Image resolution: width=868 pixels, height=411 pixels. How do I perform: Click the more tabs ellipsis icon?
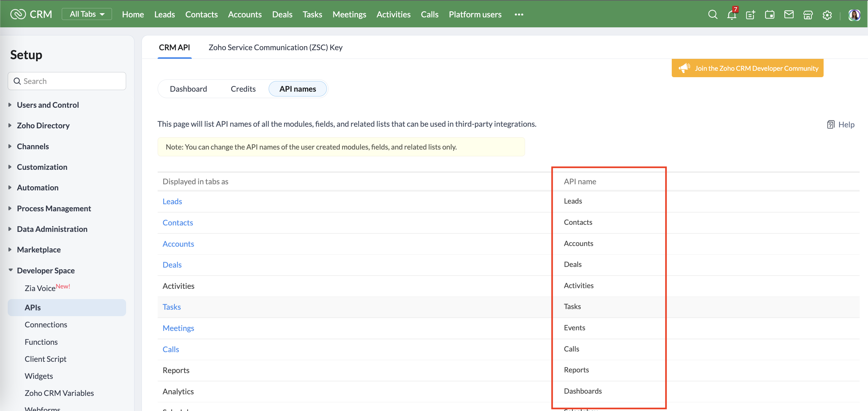click(x=519, y=14)
